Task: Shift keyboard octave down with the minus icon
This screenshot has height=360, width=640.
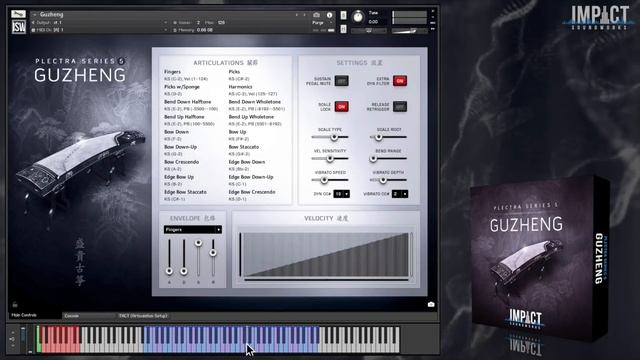Action: click(x=12, y=346)
